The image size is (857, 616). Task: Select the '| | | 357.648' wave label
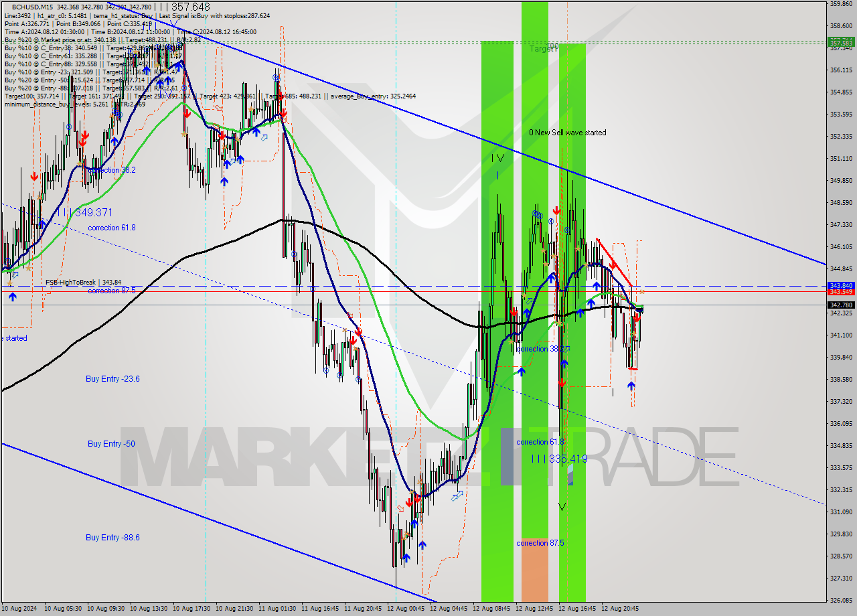[x=182, y=7]
